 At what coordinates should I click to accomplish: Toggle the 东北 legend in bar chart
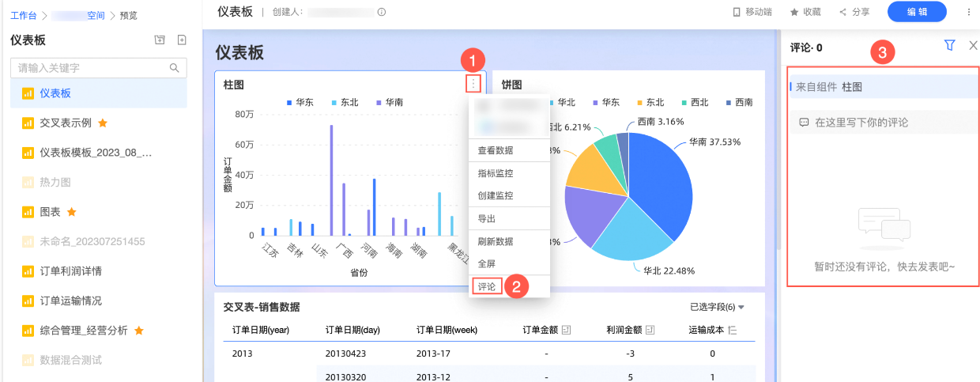tap(344, 102)
